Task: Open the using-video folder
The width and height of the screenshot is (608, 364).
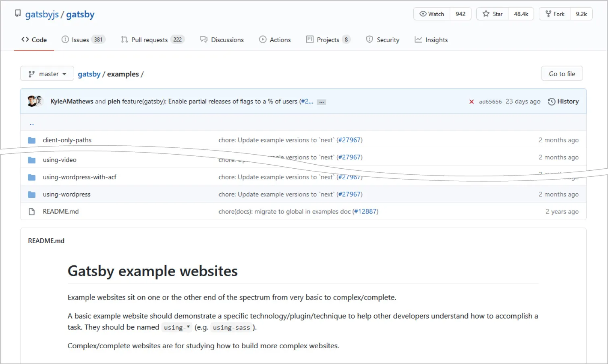Action: point(60,160)
